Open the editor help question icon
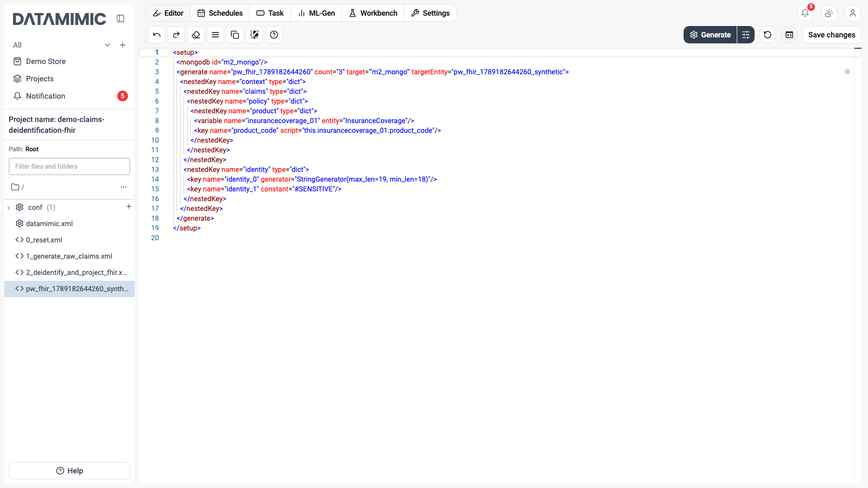This screenshot has width=868, height=488. pos(274,35)
